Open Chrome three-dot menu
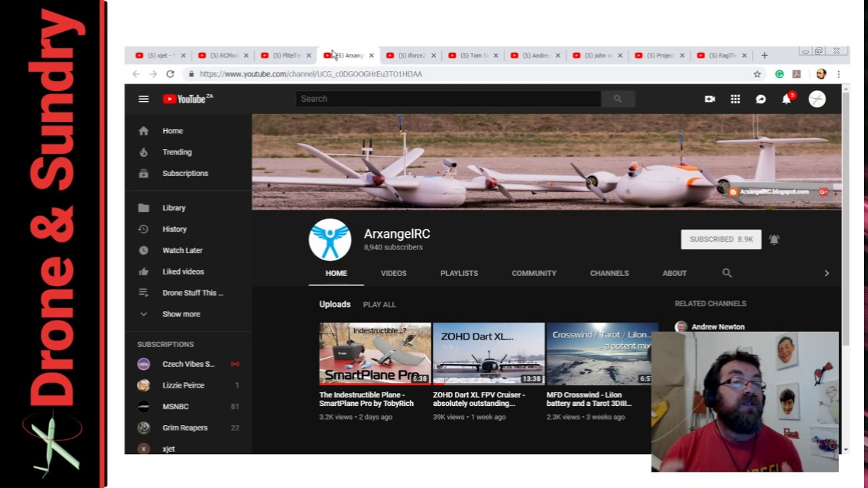 coord(839,74)
